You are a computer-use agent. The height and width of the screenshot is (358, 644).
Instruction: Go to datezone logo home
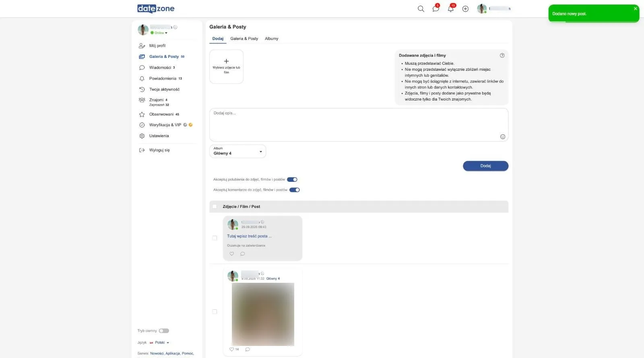tap(156, 8)
